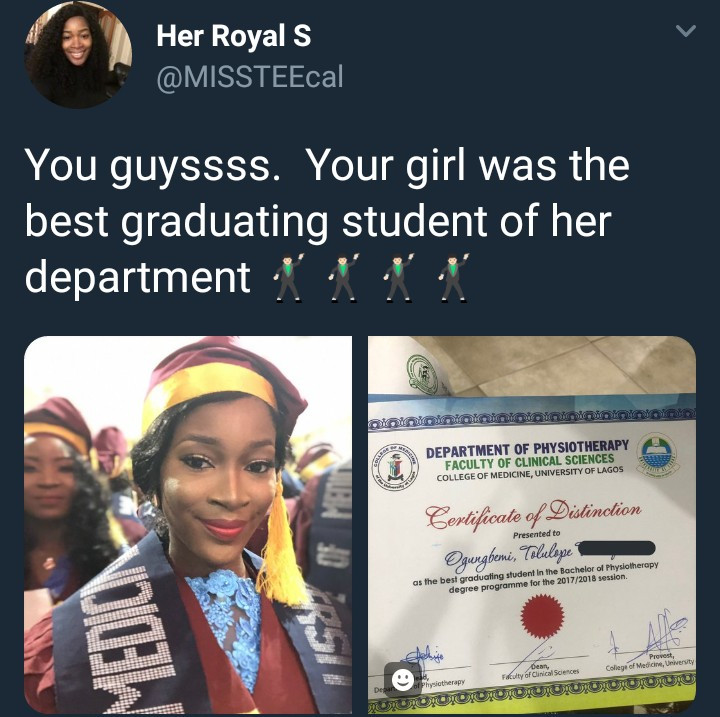Image resolution: width=720 pixels, height=717 pixels.
Task: Click the last dancing man emoji
Action: click(453, 277)
